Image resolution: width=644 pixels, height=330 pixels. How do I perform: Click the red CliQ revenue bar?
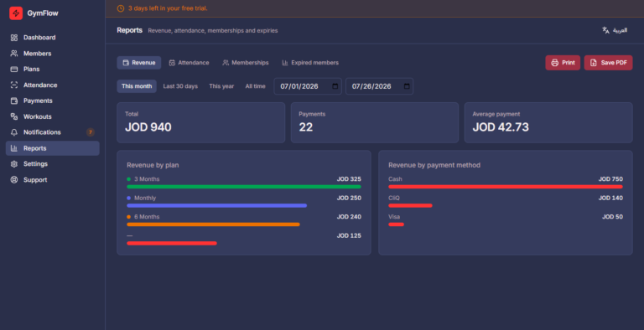410,206
